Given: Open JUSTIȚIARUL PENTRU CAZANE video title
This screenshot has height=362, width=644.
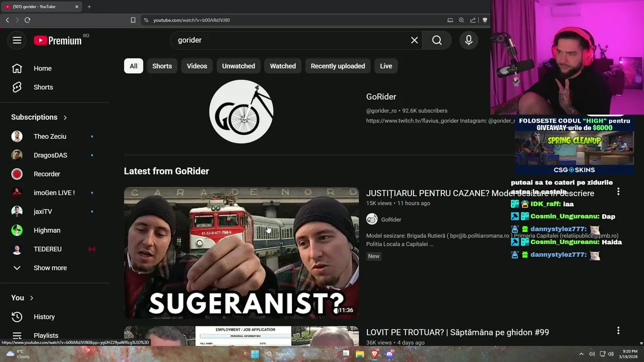Looking at the screenshot, I should tap(480, 193).
